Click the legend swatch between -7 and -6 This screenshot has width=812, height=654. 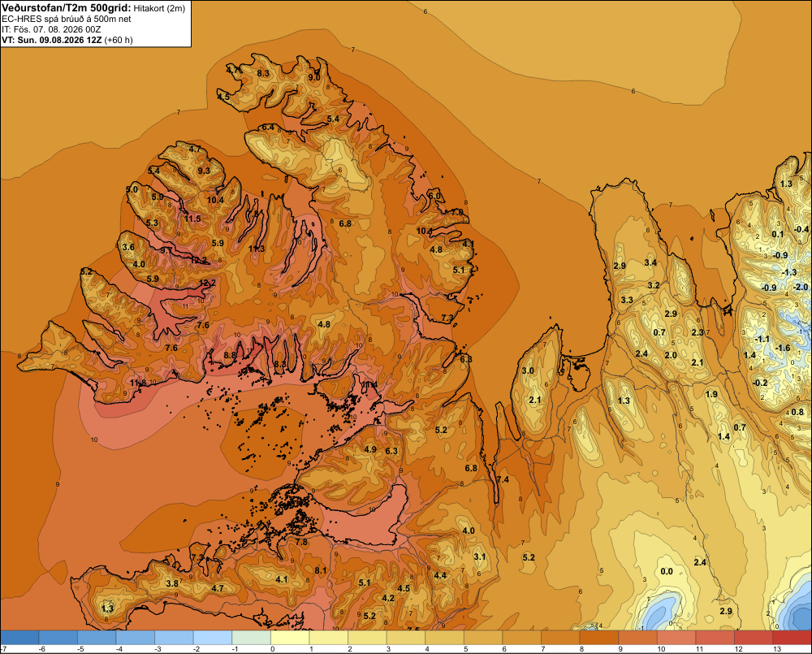click(x=19, y=638)
